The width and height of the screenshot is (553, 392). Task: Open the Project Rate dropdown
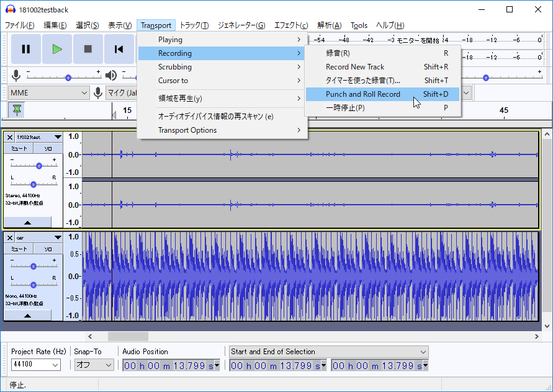pos(35,365)
